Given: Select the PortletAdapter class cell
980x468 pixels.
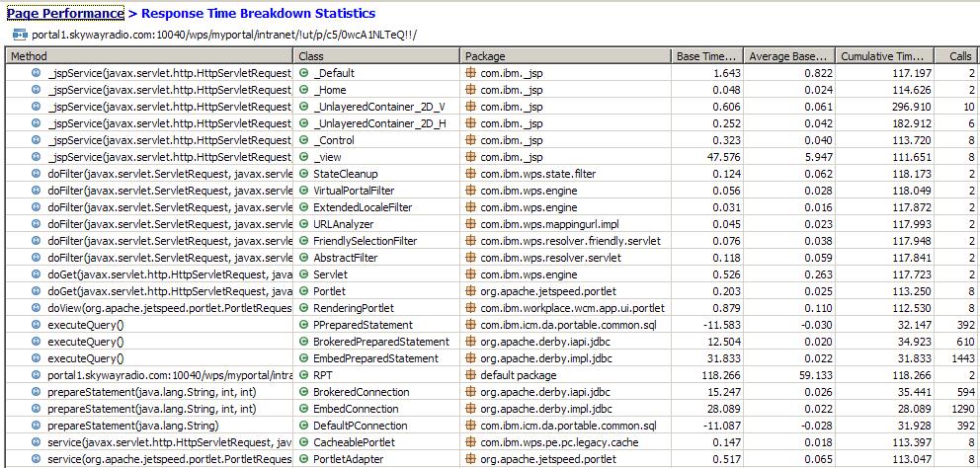Looking at the screenshot, I should pos(376,459).
